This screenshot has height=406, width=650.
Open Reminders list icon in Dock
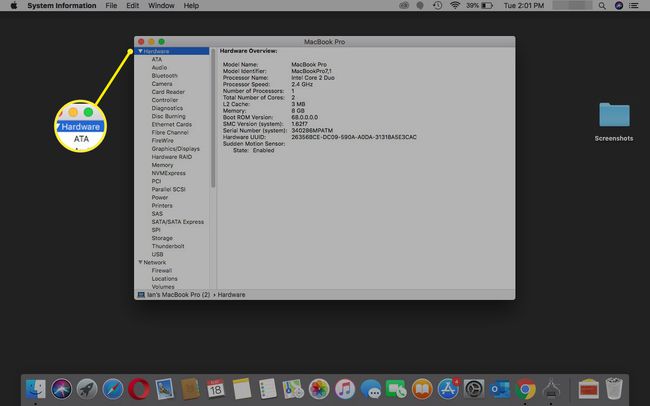click(267, 389)
